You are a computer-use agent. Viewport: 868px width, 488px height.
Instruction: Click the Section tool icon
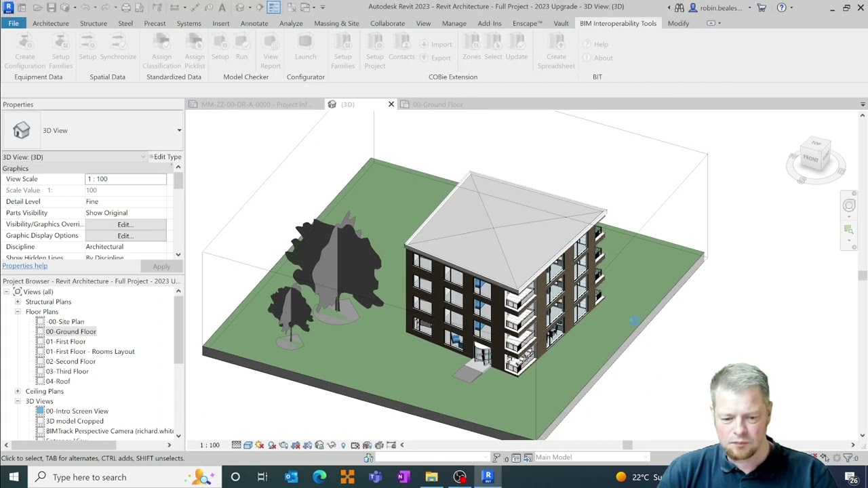coord(260,7)
